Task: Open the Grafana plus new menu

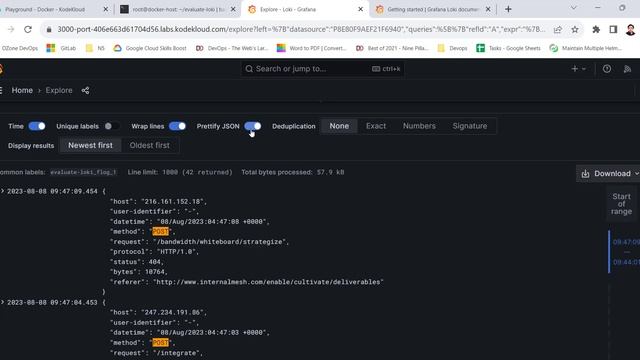Action: click(x=578, y=69)
